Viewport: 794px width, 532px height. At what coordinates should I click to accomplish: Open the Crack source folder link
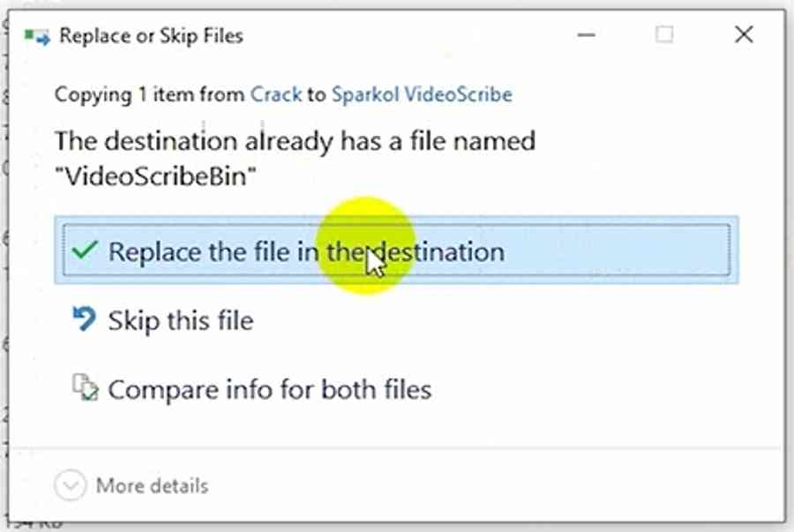[x=276, y=94]
